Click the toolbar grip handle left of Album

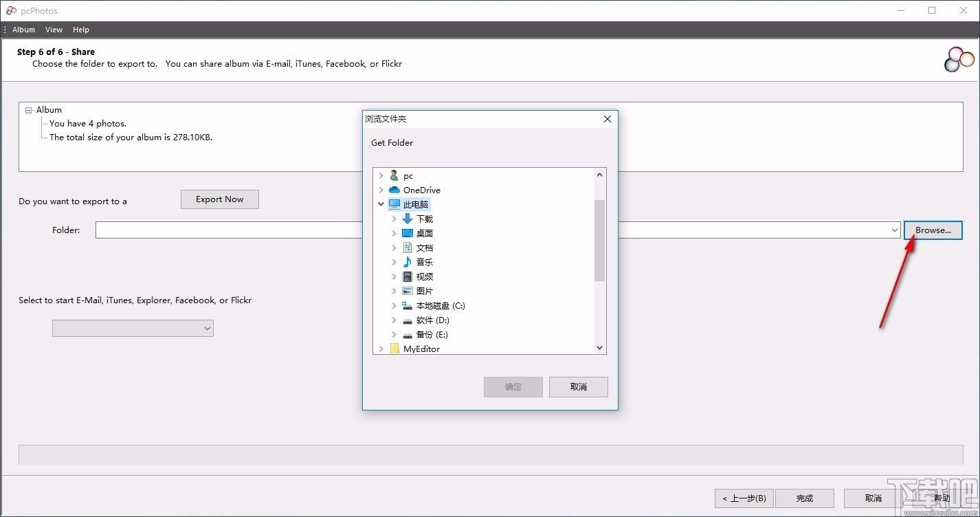pos(5,30)
